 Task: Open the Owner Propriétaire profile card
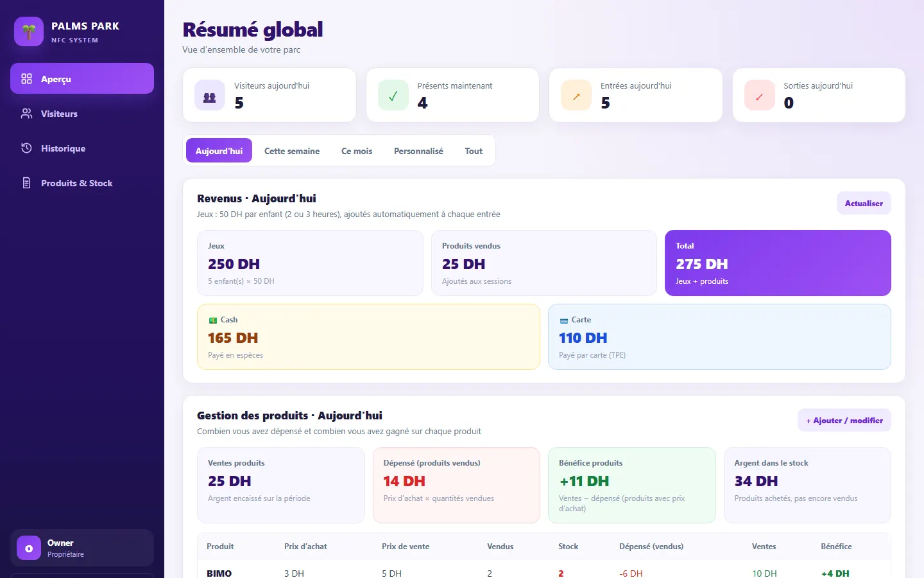tap(82, 548)
